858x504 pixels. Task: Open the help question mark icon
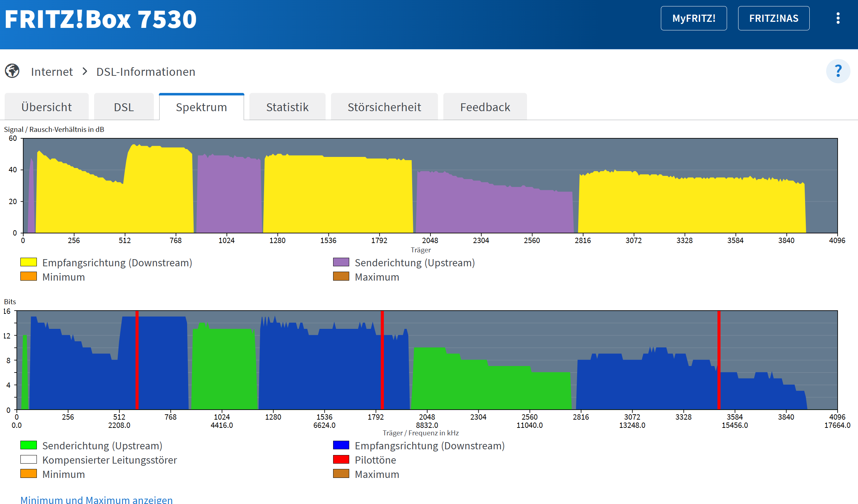tap(838, 71)
